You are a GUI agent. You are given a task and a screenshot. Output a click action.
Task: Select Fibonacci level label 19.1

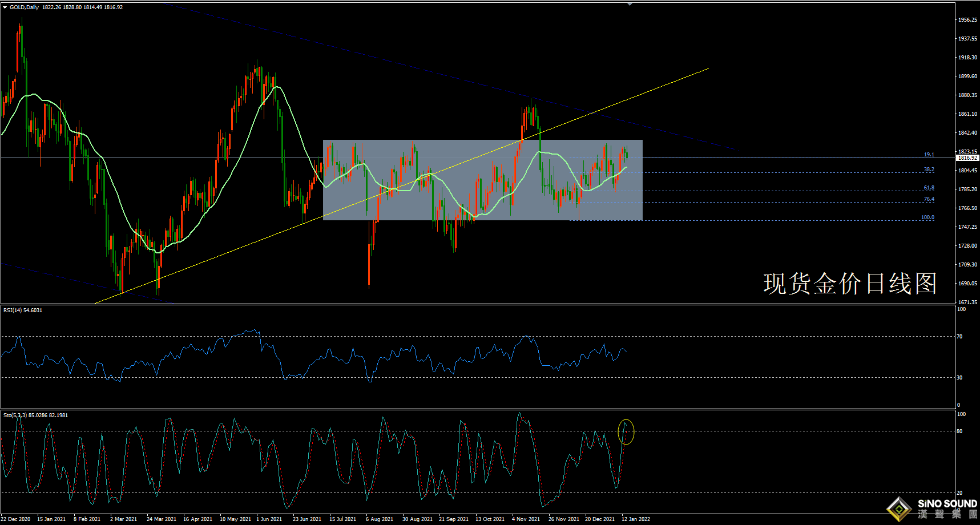click(x=929, y=155)
